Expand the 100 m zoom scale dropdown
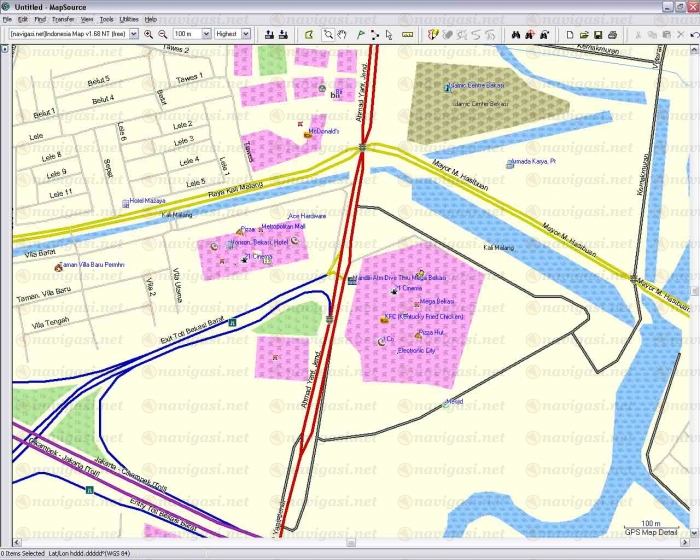Image resolution: width=700 pixels, height=560 pixels. [207, 34]
